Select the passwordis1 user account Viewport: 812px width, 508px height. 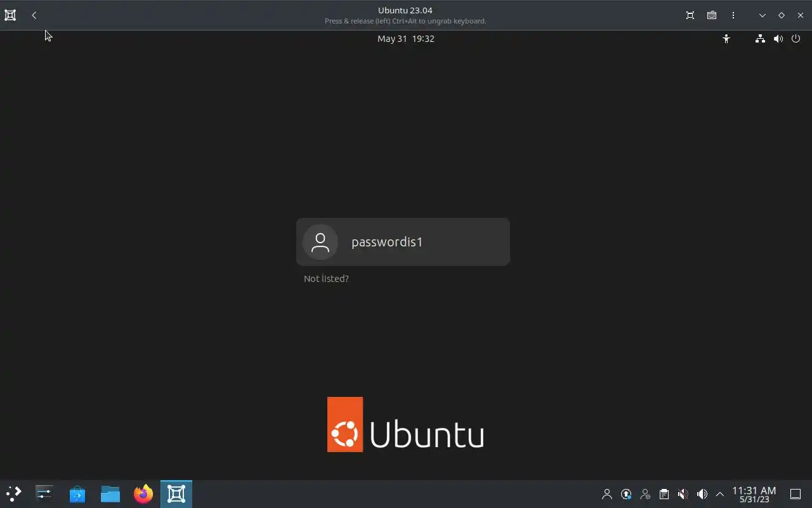click(x=403, y=242)
